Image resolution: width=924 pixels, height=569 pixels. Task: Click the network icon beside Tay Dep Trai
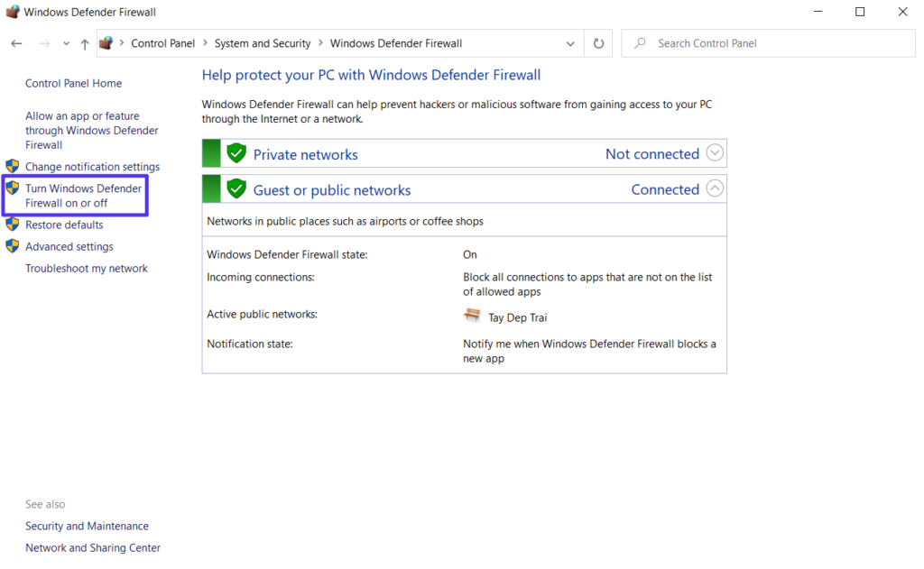coord(473,316)
